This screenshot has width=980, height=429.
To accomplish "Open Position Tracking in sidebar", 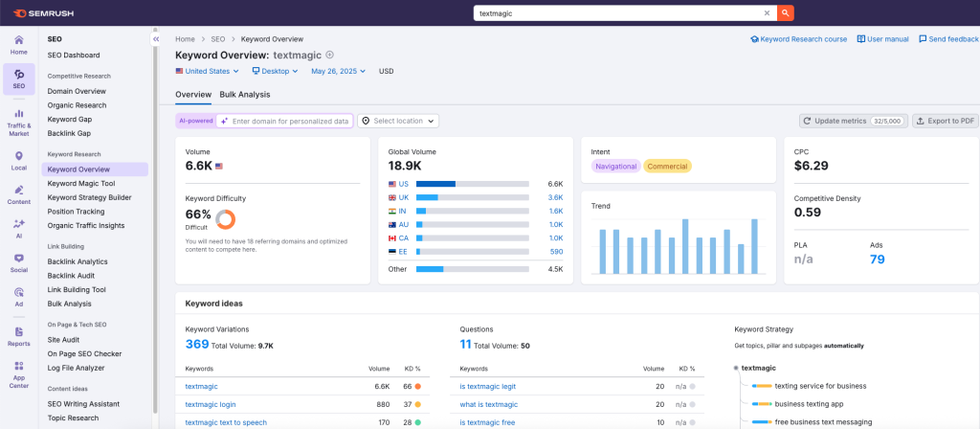I will pos(77,212).
